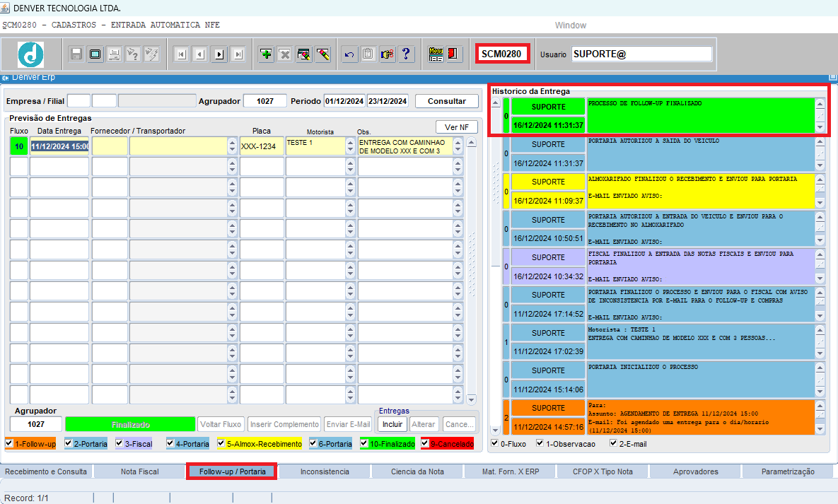
Task: Go to last record navigation icon
Action: pos(238,54)
